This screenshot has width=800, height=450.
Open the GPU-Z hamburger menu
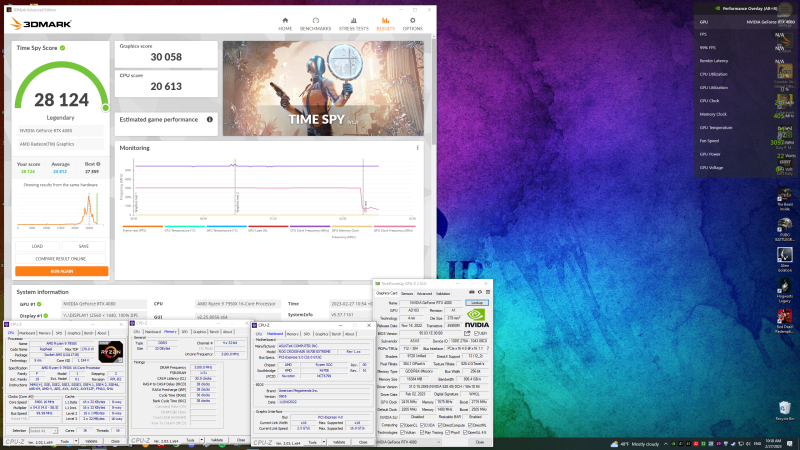(488, 293)
